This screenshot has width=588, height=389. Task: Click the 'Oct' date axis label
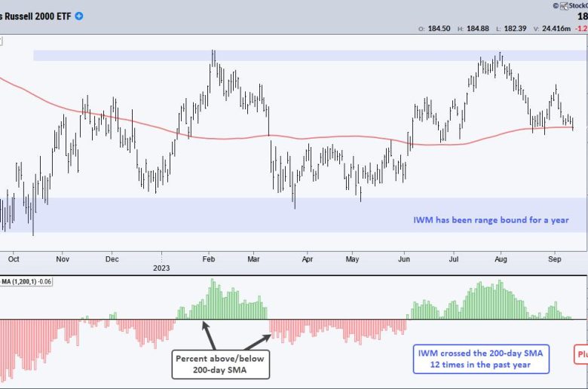[14, 259]
